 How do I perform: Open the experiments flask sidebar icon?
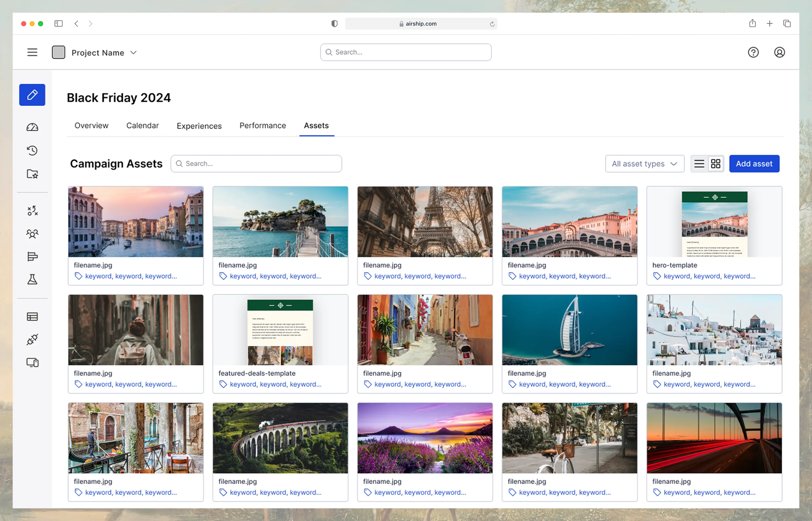click(x=32, y=279)
